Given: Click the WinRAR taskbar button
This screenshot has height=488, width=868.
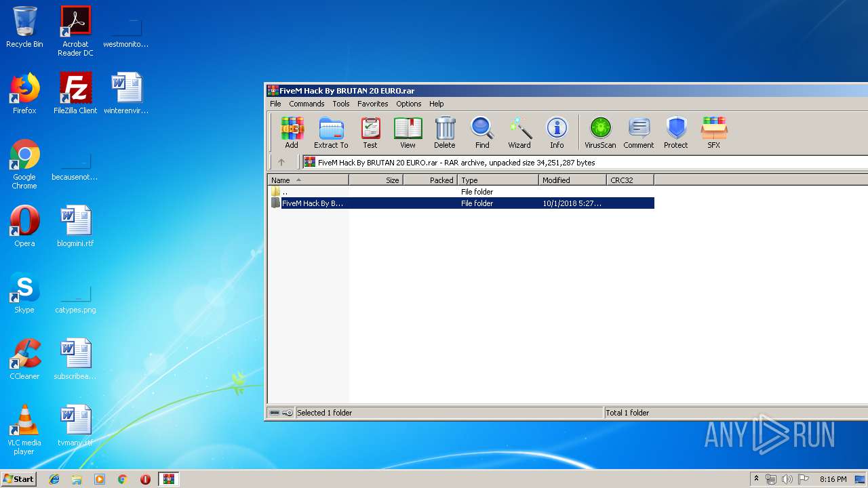Looking at the screenshot, I should pos(168,479).
